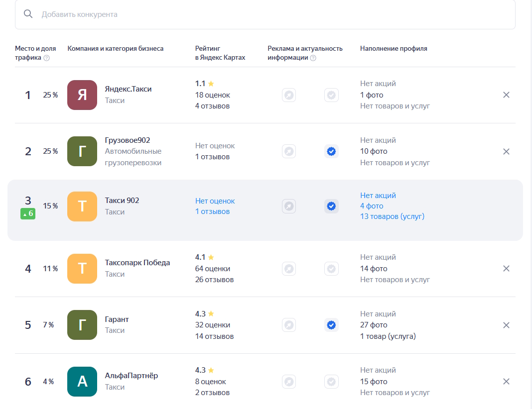Click the 1 отзывов link for Такси 902
The image size is (532, 409).
click(212, 211)
